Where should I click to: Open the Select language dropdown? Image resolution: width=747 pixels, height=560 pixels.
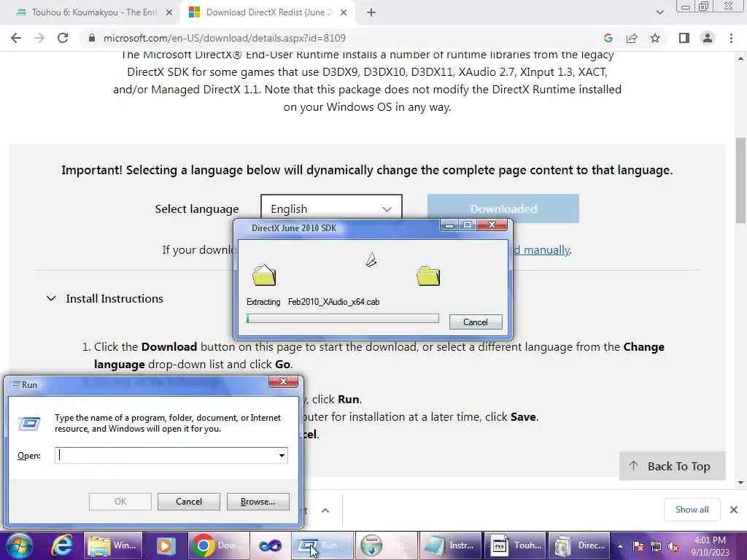331,209
